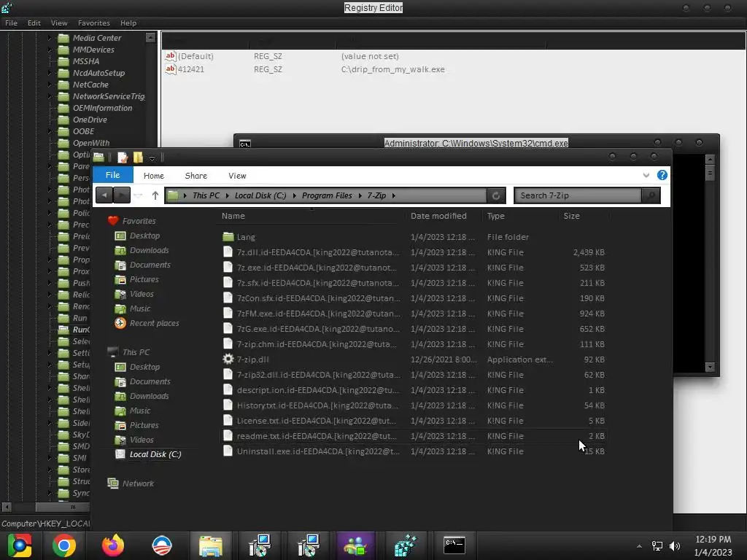Expand the NetCache registry key
The image size is (747, 560).
click(50, 85)
